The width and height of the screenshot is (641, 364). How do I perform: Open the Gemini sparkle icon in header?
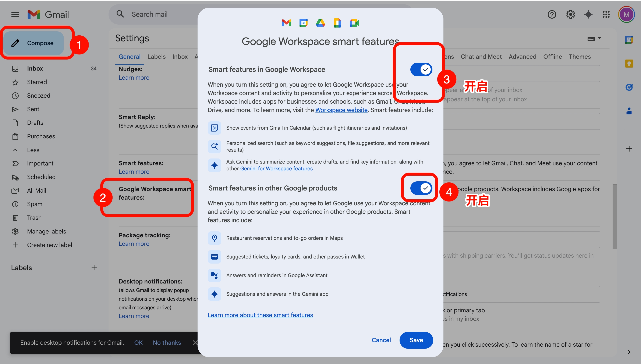(x=588, y=14)
